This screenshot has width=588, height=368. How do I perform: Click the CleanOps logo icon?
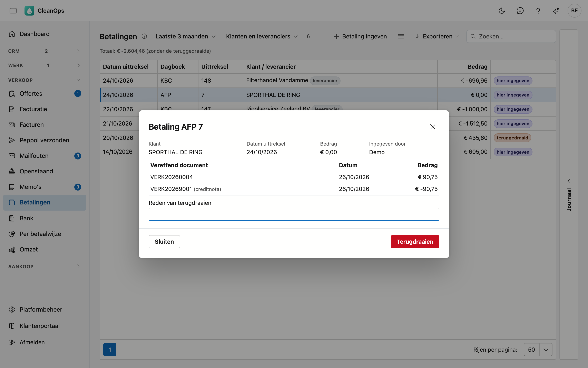pyautogui.click(x=29, y=11)
